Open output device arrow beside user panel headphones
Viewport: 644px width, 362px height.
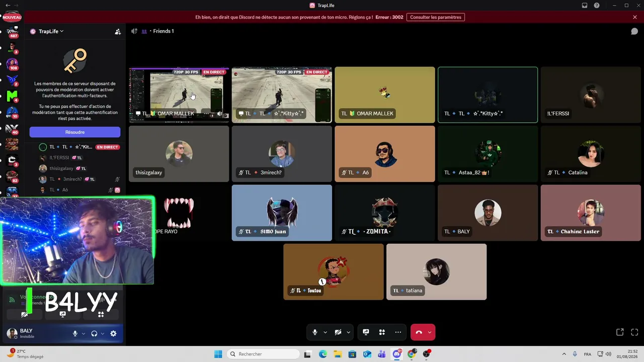click(x=103, y=333)
